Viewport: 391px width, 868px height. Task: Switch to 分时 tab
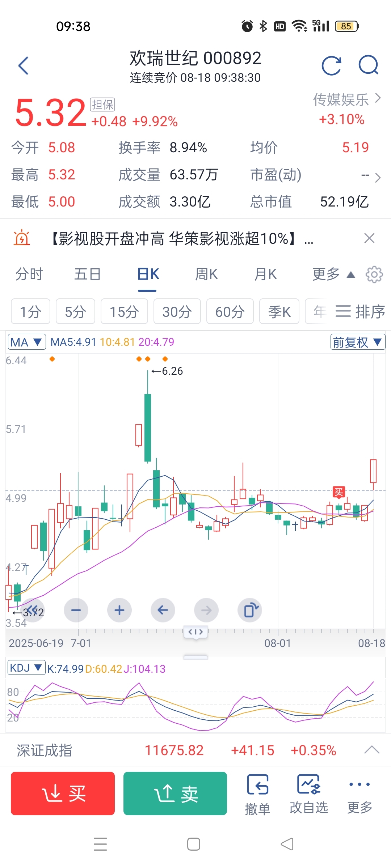29,274
